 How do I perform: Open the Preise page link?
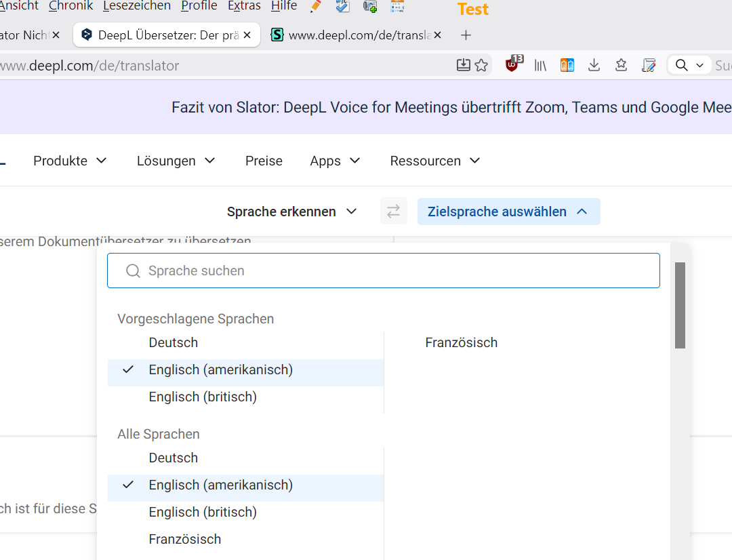264,161
